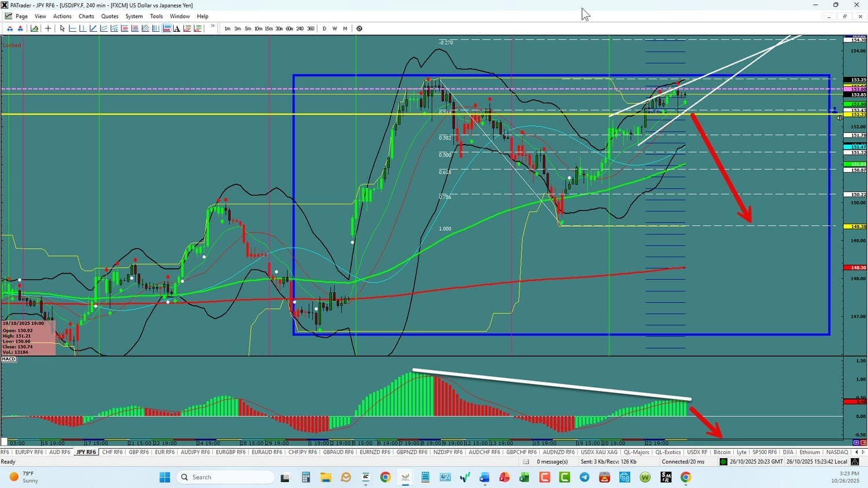The width and height of the screenshot is (868, 488).
Task: Open the messages envelope in status bar
Action: tap(526, 461)
